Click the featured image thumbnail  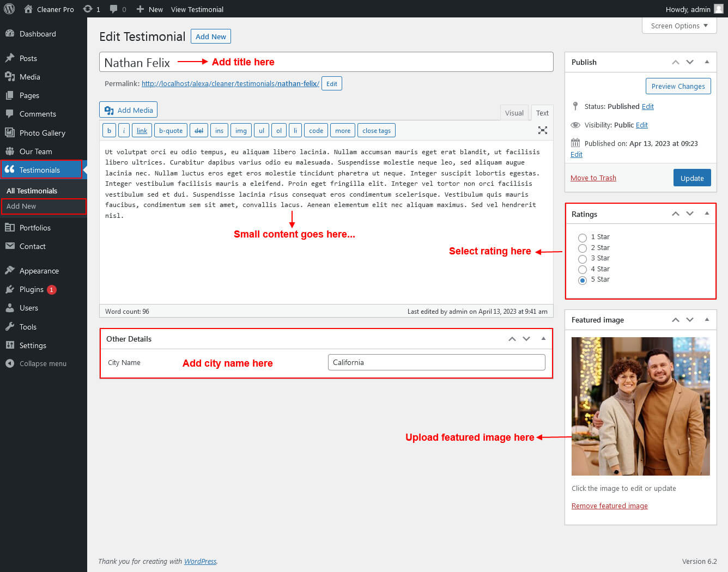click(x=640, y=406)
